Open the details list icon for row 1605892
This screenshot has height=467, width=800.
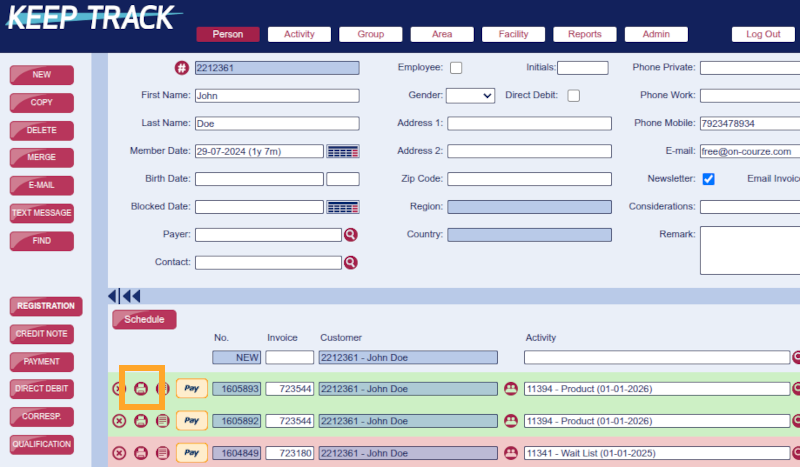(163, 421)
